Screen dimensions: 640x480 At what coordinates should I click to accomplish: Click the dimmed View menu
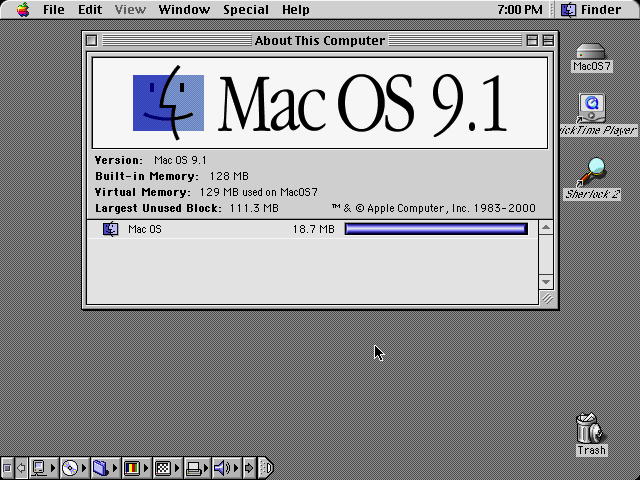pos(130,9)
